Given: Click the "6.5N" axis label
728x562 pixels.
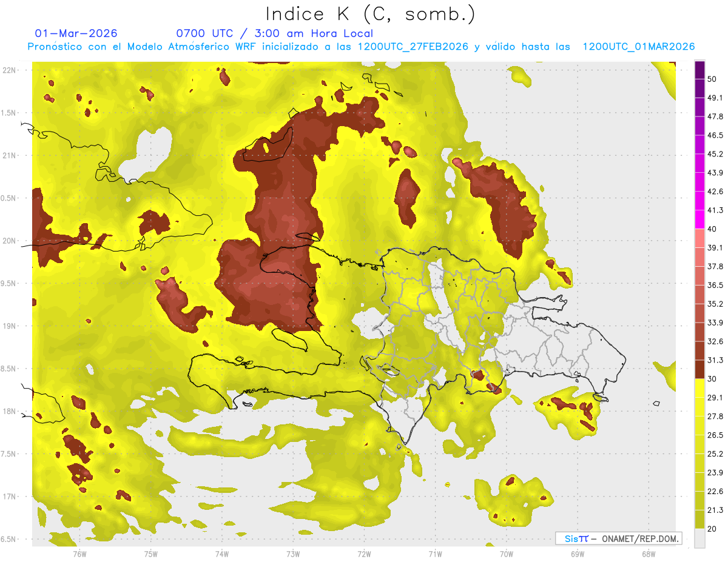Looking at the screenshot, I should click(x=9, y=539).
